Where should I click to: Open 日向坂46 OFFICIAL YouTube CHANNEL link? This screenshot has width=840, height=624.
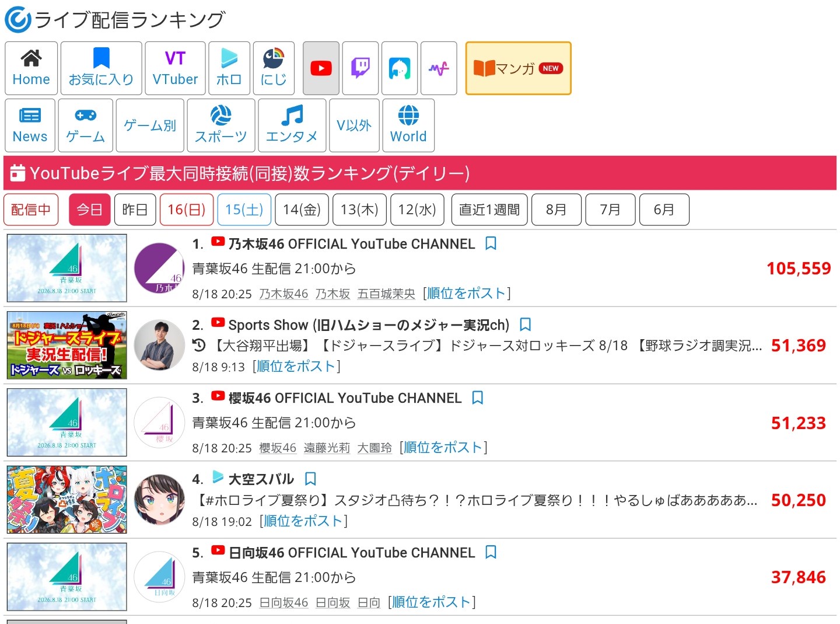point(352,553)
